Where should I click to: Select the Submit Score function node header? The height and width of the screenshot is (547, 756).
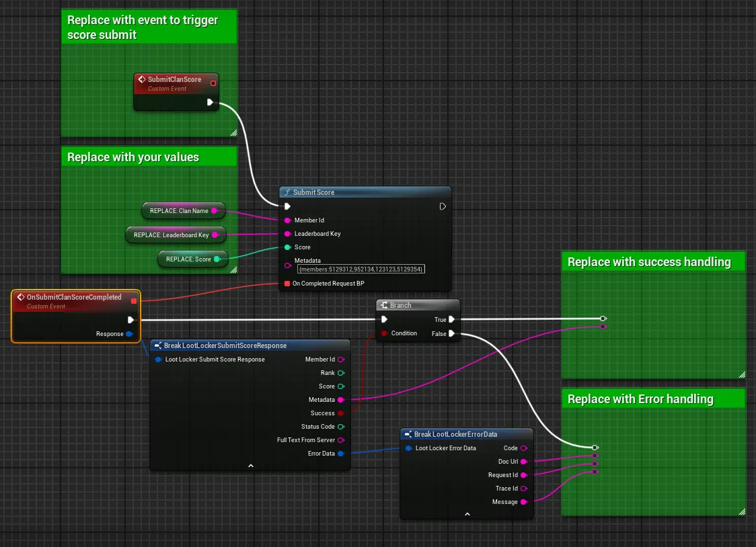point(365,192)
